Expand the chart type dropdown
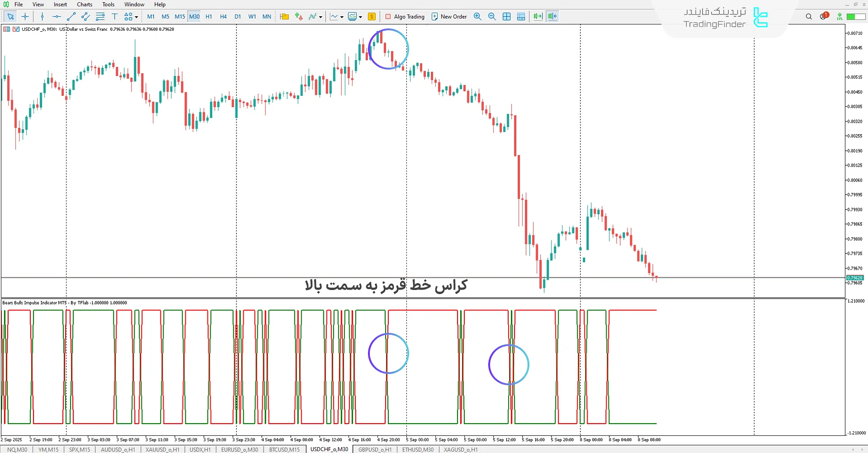 pyautogui.click(x=342, y=17)
